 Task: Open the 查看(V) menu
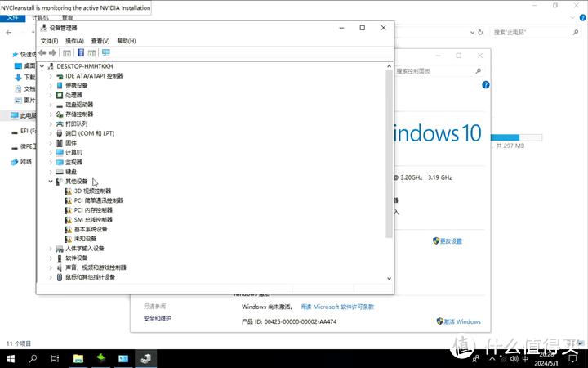point(100,41)
